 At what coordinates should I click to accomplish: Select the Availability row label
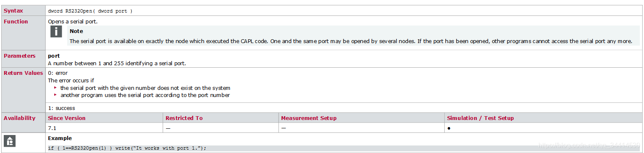pos(20,118)
